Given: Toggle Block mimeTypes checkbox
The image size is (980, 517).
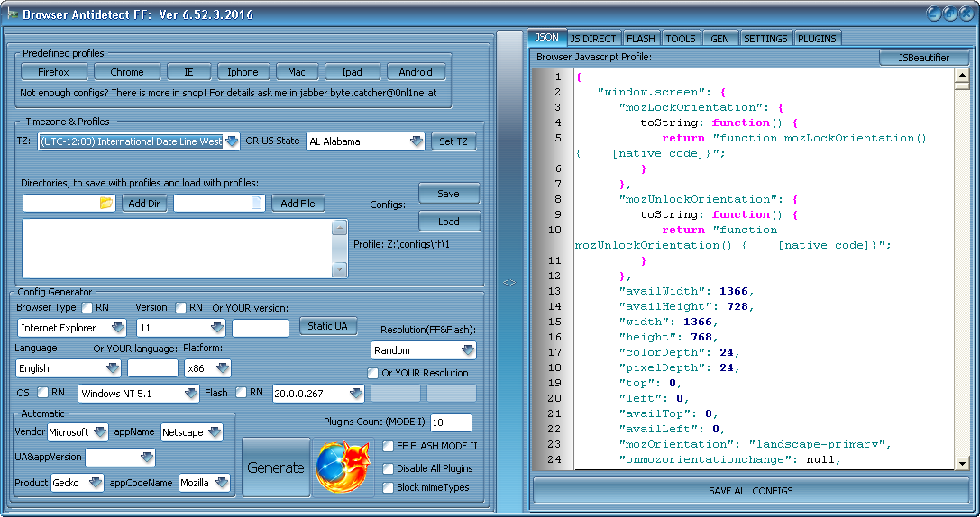Looking at the screenshot, I should pos(388,487).
